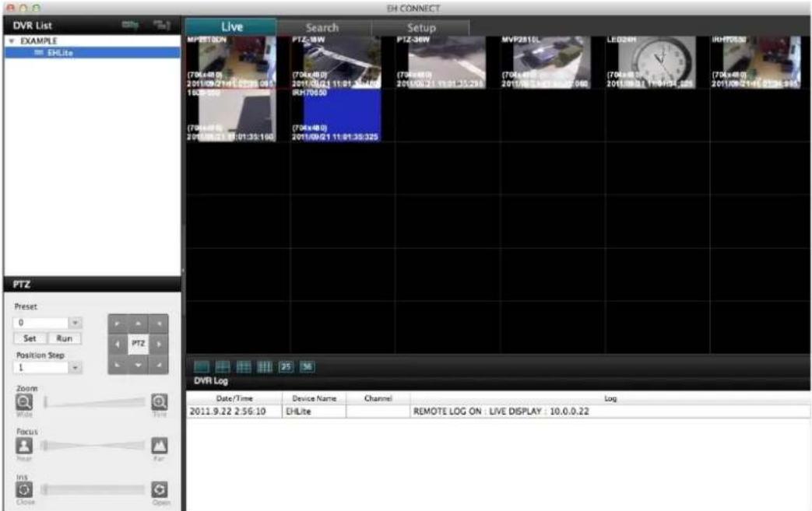This screenshot has height=511, width=812.
Task: Pan camera up with PTZ up arrow
Action: click(139, 324)
